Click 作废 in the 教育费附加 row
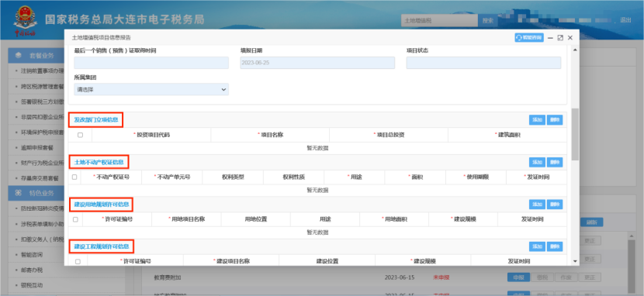This screenshot has width=644, height=296. [x=566, y=277]
